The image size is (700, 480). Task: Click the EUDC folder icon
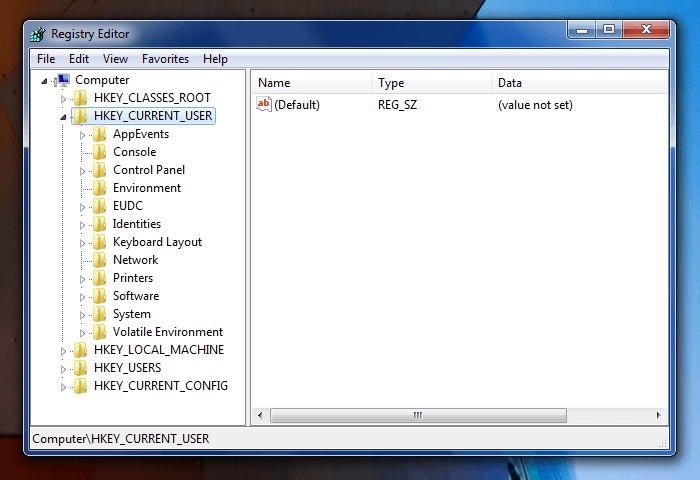pos(99,206)
